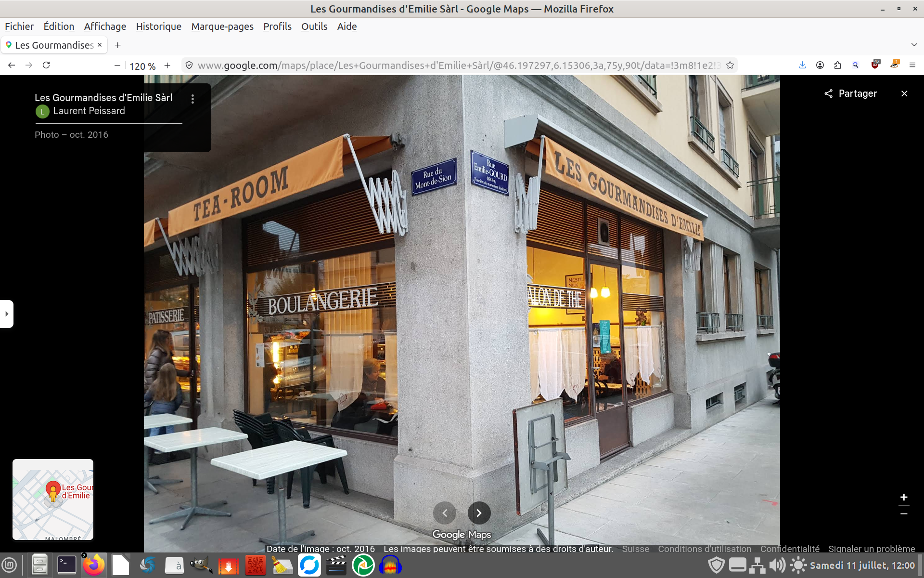Open the character map launcher
The height and width of the screenshot is (578, 924).
click(x=174, y=565)
